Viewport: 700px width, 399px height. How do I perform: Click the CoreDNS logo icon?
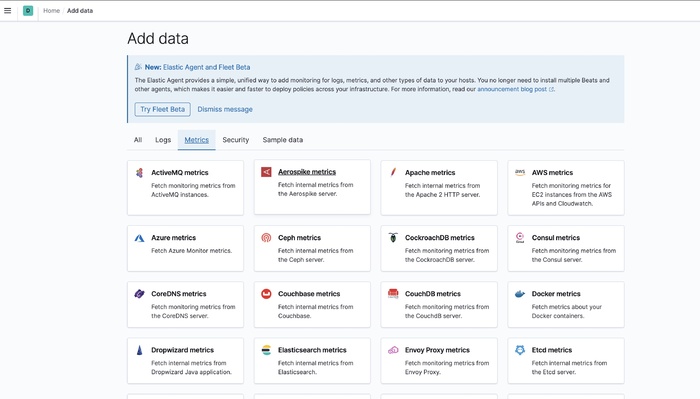pos(139,294)
